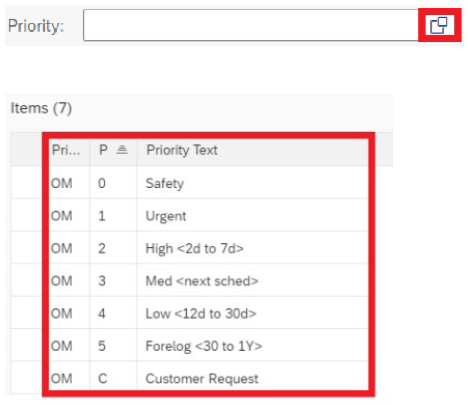Click OM type in Forelog row
Screen dimensions: 468x405
click(x=62, y=346)
